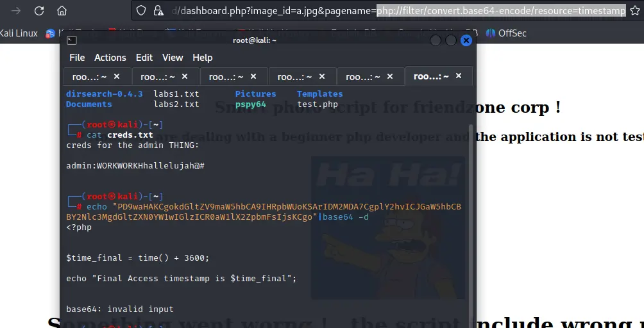644x328 pixels.
Task: Reload the page in the browser
Action: pos(39,11)
